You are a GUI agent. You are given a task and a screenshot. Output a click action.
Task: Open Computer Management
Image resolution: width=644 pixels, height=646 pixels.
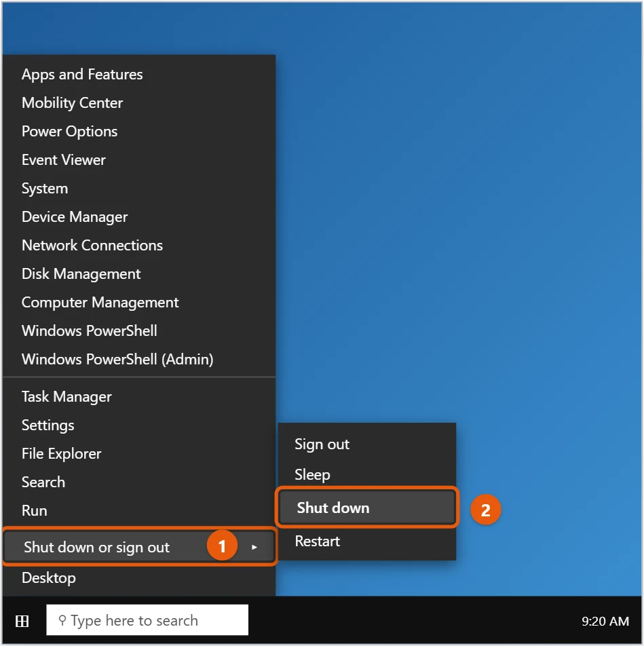coord(139,303)
